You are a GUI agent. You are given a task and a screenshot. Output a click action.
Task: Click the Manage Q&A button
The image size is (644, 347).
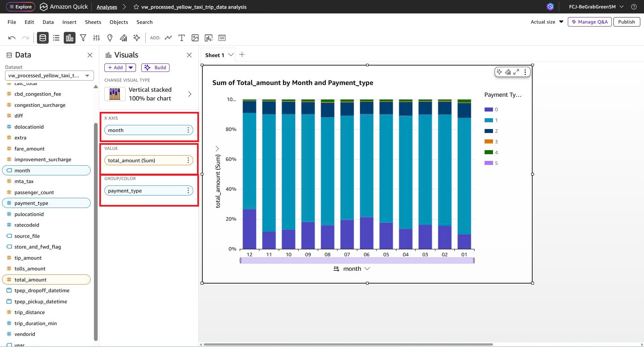(590, 22)
